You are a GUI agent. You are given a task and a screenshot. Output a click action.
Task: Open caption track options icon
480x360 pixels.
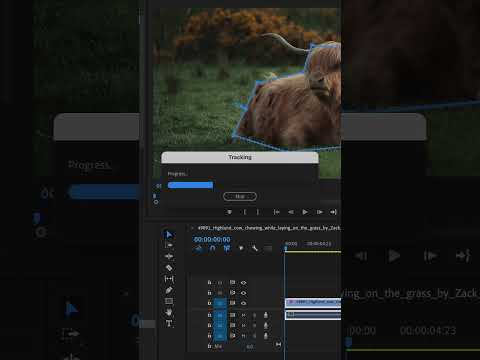(268, 248)
